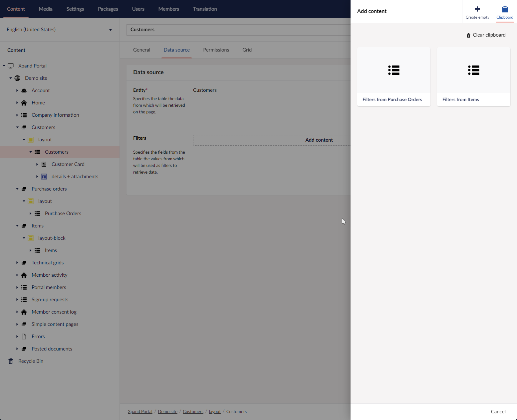Viewport: 517px width, 420px height.
Task: Click the Clear clipboard button
Action: point(486,35)
